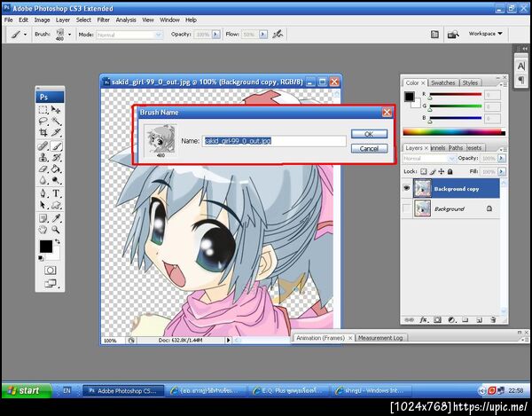Screen dimensions: 532x416
Task: Select the Slice tool
Action: tap(56, 133)
